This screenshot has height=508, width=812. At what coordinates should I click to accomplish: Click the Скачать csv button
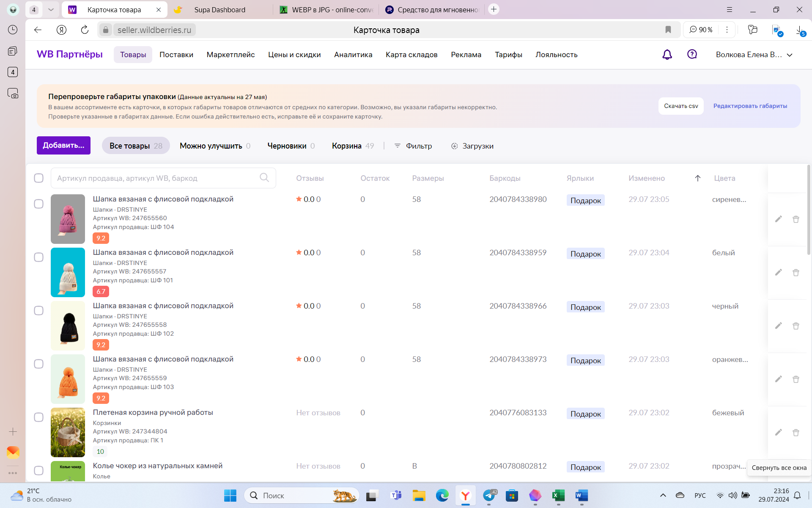coord(681,106)
